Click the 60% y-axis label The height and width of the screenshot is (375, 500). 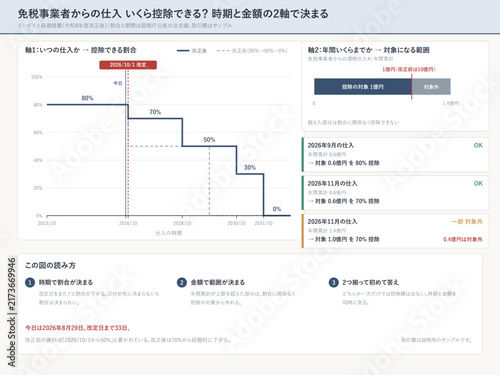38,132
